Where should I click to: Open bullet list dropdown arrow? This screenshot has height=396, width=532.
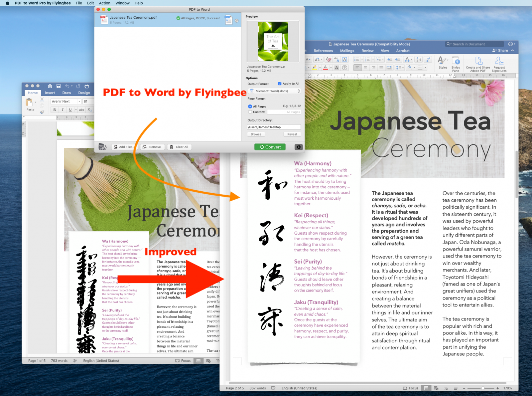click(362, 59)
